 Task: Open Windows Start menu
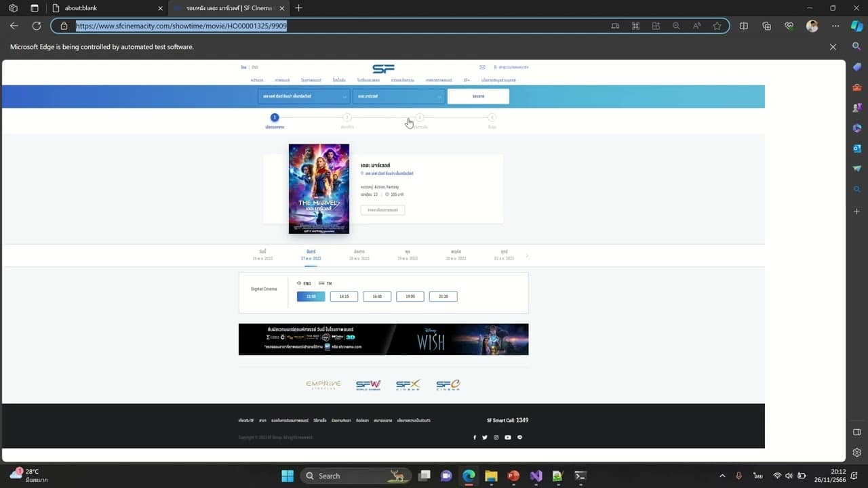tap(288, 476)
